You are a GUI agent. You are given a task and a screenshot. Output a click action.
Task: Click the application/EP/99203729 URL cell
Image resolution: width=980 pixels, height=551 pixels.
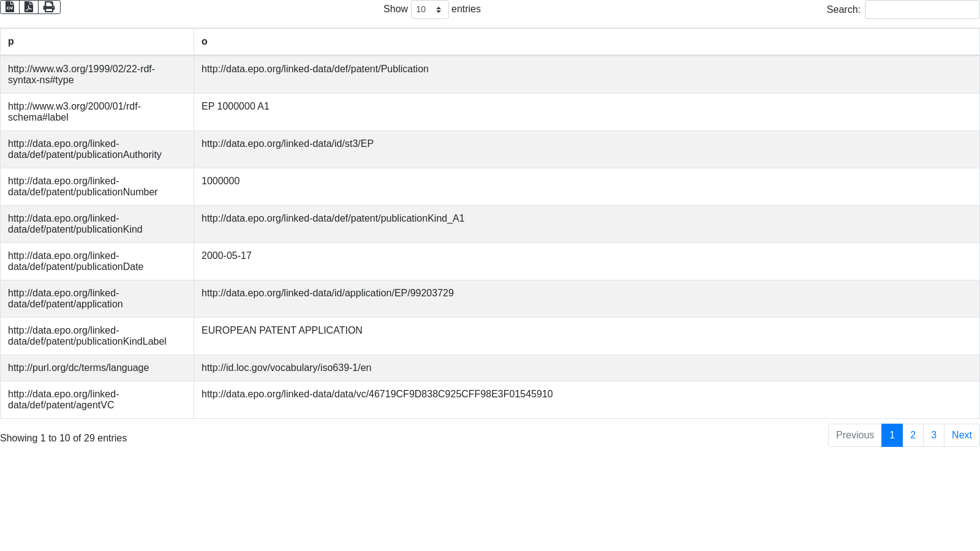(x=327, y=293)
